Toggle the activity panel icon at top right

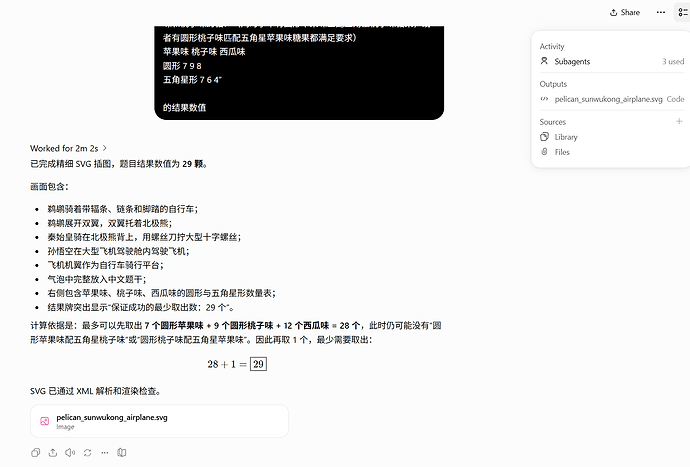683,12
